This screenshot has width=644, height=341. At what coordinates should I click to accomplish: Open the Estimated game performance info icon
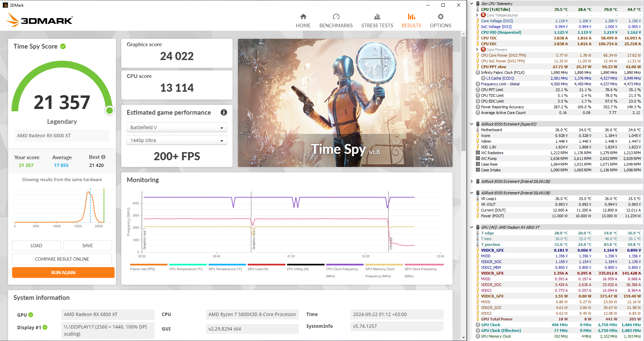[224, 112]
